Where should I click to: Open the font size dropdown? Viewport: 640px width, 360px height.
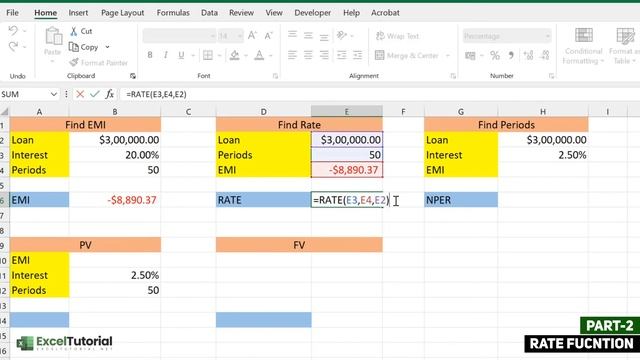pyautogui.click(x=239, y=36)
